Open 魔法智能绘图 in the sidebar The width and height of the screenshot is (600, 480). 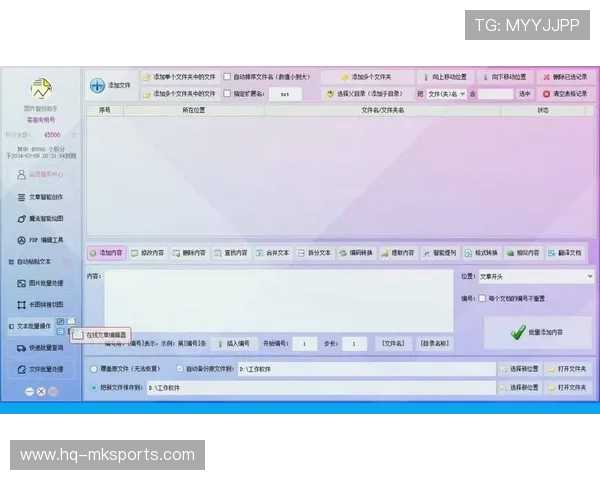pyautogui.click(x=40, y=219)
